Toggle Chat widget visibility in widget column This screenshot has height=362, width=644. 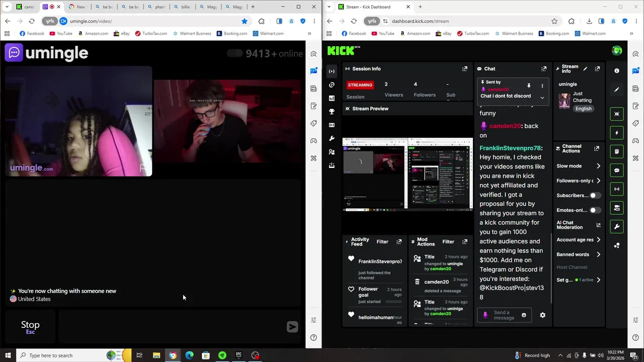coord(617,170)
